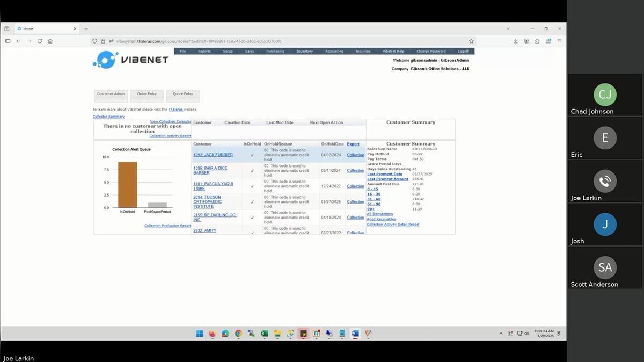Open the Inventory menu
Viewport: 644px width, 362px height.
tap(304, 52)
